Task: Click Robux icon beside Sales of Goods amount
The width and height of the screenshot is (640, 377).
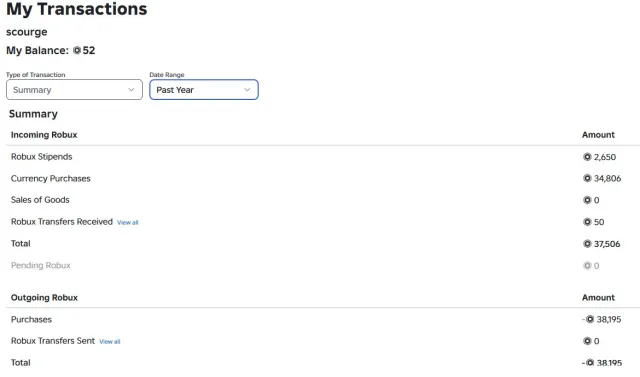Action: 587,200
